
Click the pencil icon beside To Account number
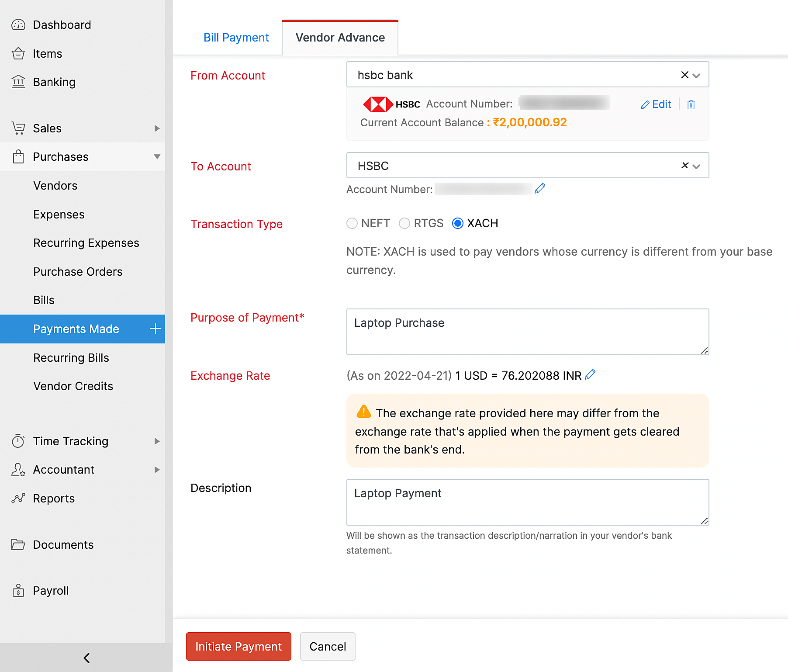(540, 189)
